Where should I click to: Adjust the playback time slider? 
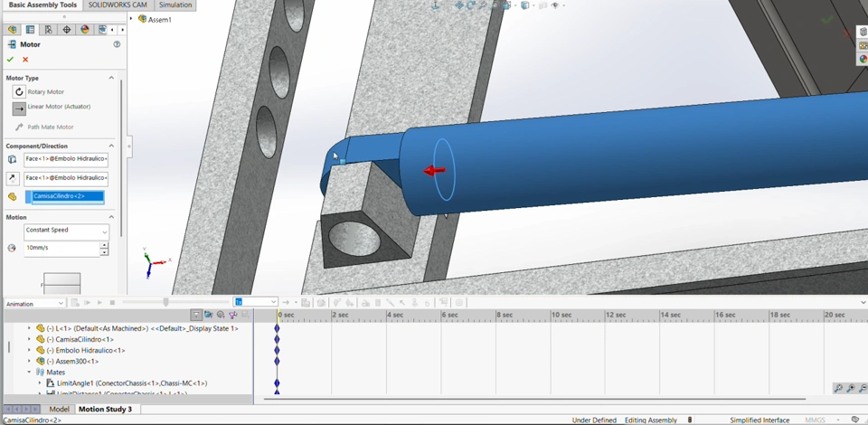click(165, 302)
